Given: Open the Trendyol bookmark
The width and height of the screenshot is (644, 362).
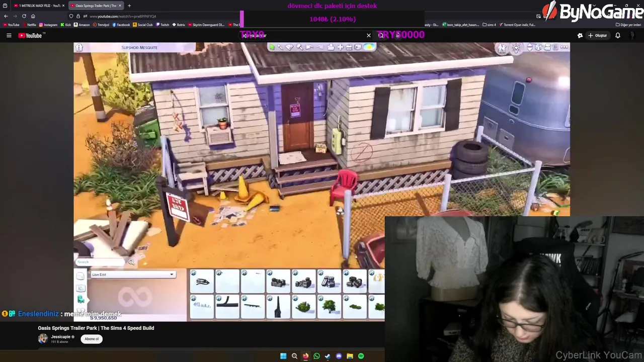Looking at the screenshot, I should pyautogui.click(x=101, y=25).
